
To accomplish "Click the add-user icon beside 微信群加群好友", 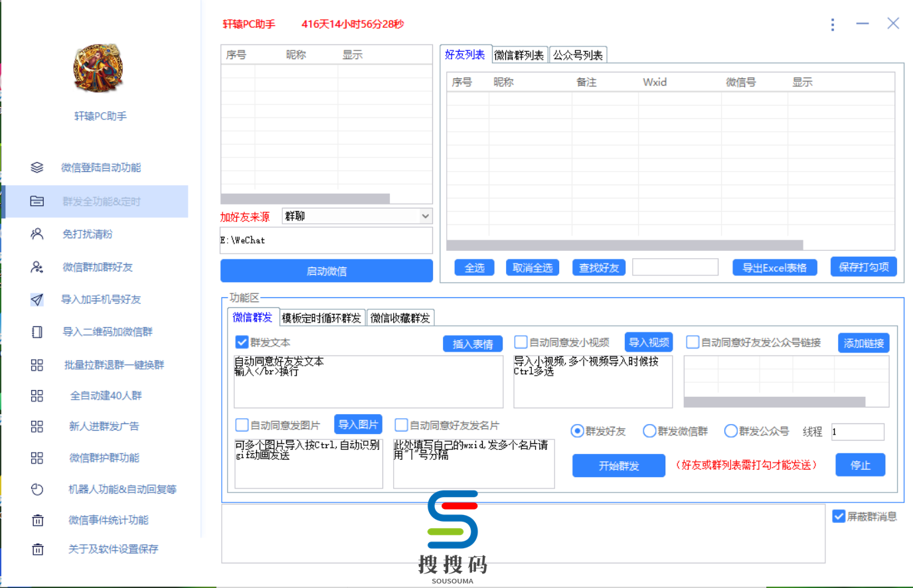I will 37,267.
